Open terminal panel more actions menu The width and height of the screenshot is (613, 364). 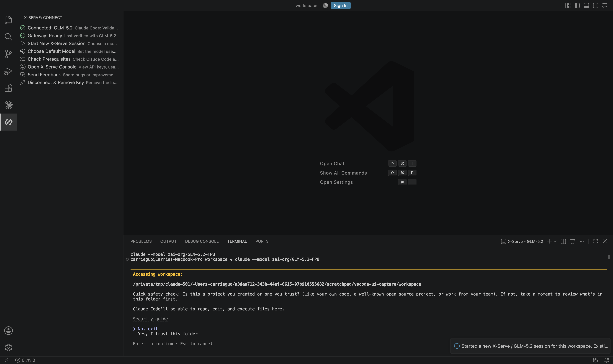tap(582, 241)
